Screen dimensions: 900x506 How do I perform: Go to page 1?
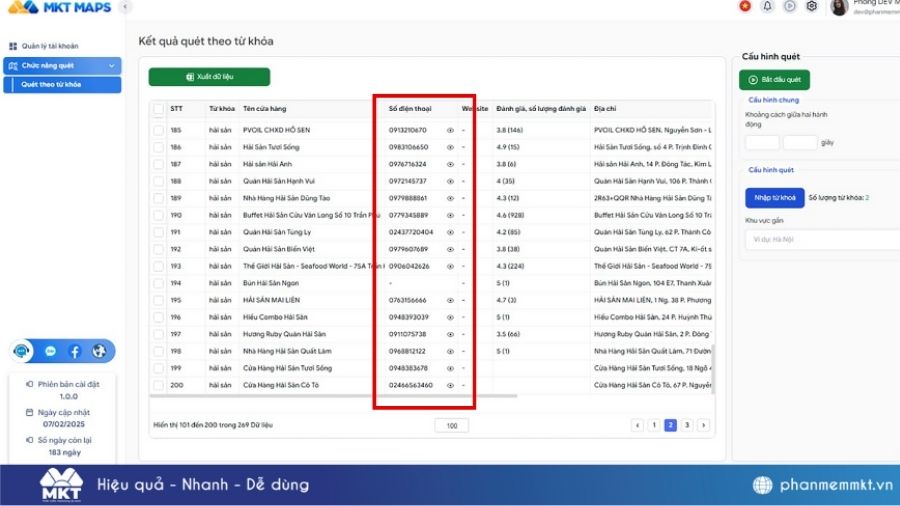(x=654, y=425)
